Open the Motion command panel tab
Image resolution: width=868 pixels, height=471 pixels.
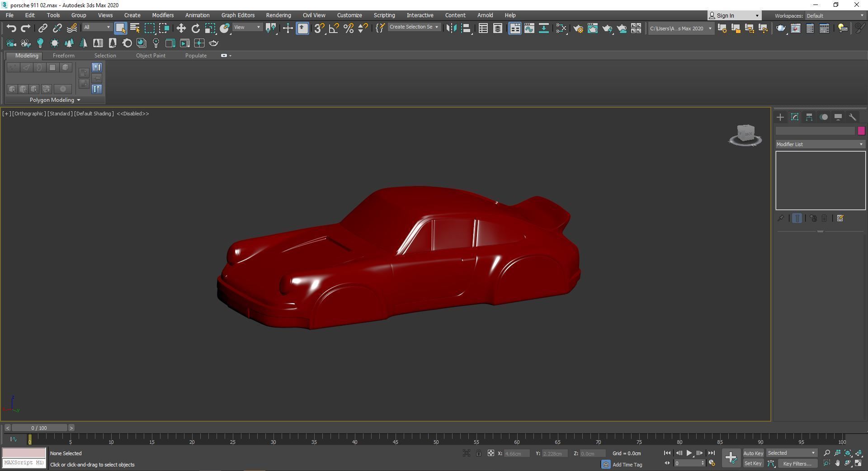tap(824, 117)
